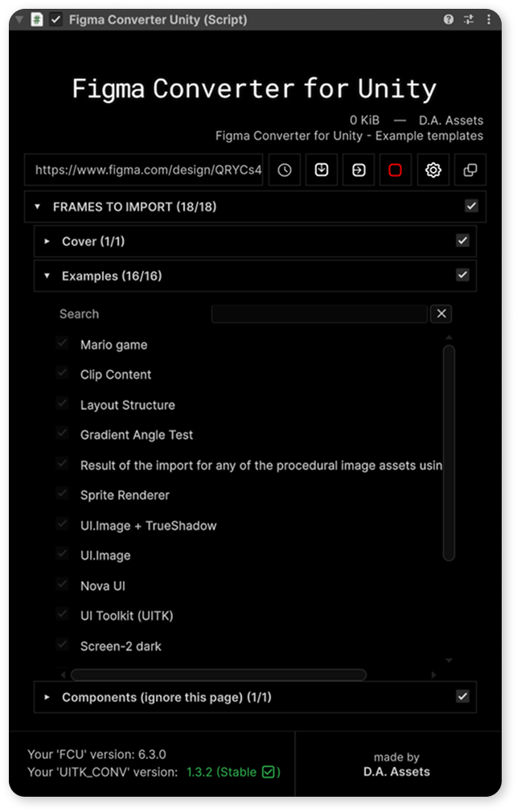
Task: Toggle the script enabled checkbox in header
Action: coord(56,19)
